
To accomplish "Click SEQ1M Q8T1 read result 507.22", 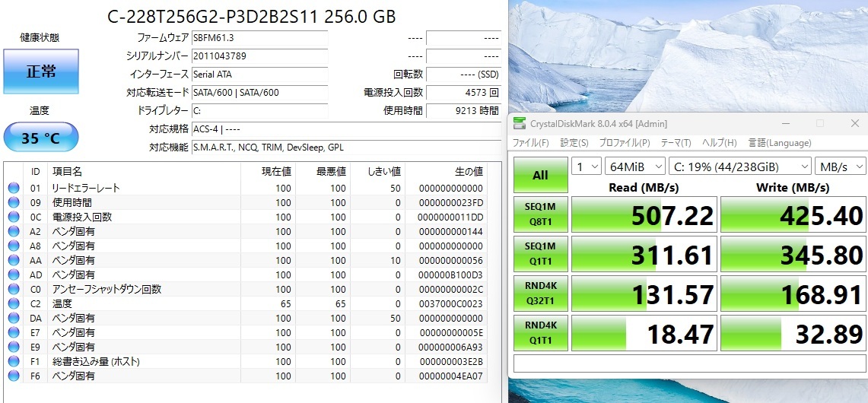I will (x=644, y=214).
